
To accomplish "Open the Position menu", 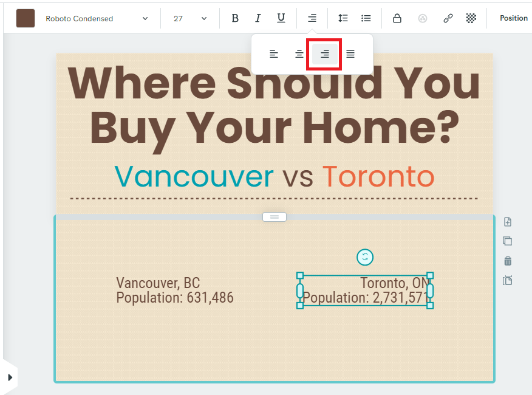I will click(513, 18).
